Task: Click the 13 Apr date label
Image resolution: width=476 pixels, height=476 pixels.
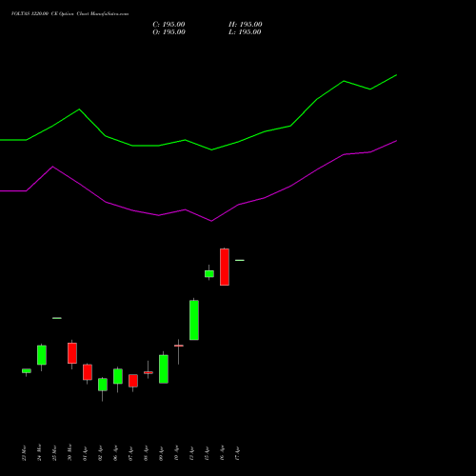Action: click(x=191, y=453)
